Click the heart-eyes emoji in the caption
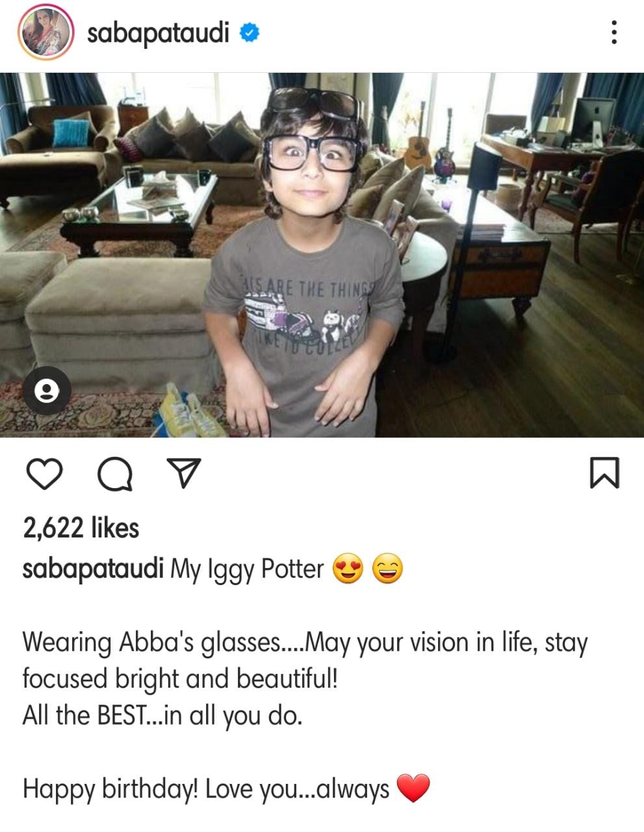 tap(348, 569)
